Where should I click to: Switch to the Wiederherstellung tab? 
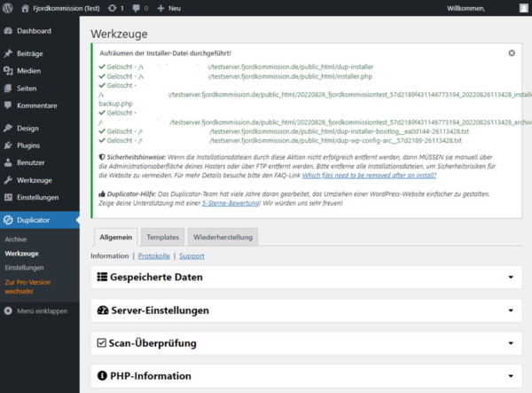point(223,237)
